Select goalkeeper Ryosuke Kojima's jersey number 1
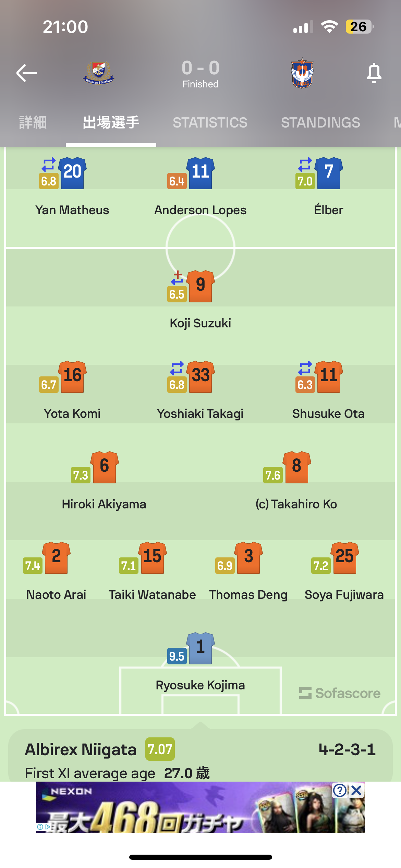401x868 pixels. pyautogui.click(x=200, y=648)
